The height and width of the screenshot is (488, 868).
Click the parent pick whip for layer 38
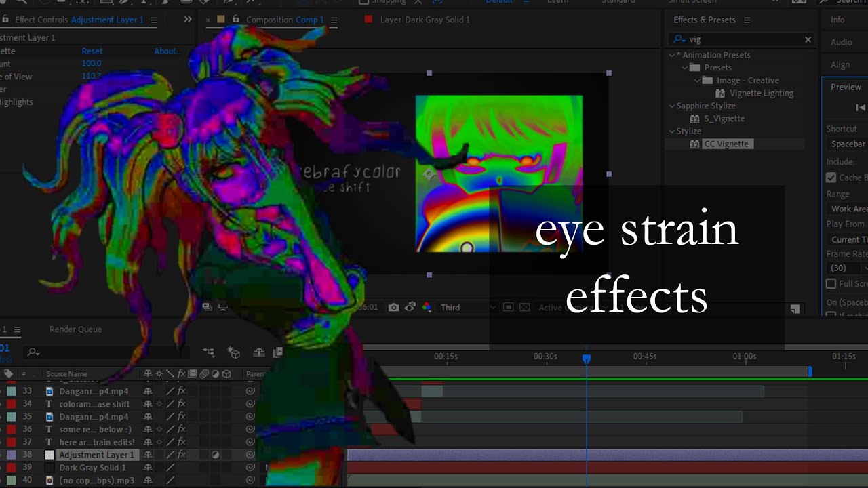click(x=250, y=455)
